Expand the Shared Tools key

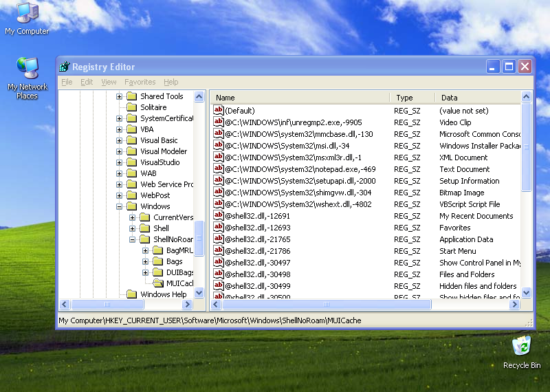tap(119, 96)
